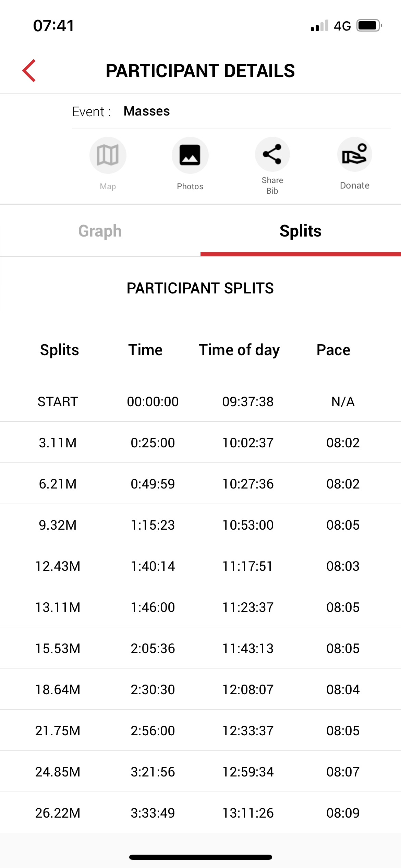The width and height of the screenshot is (401, 868).
Task: Tap the battery status icon
Action: 369,26
